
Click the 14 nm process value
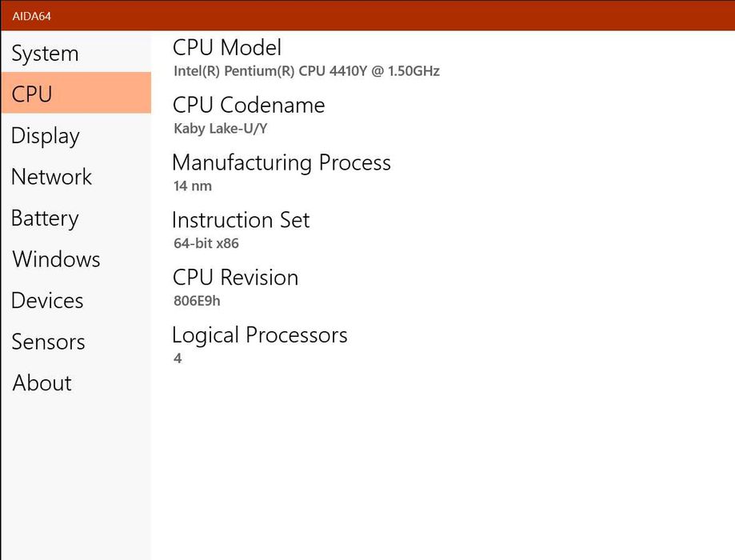193,186
